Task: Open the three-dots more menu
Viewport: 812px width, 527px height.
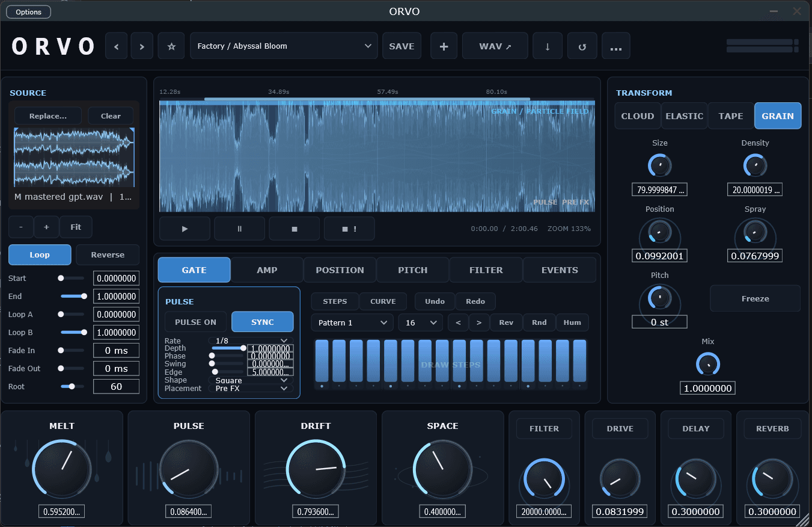Action: point(616,46)
